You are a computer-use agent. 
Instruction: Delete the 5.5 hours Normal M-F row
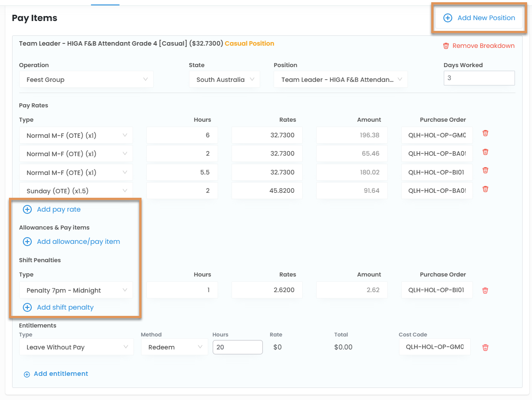click(485, 170)
